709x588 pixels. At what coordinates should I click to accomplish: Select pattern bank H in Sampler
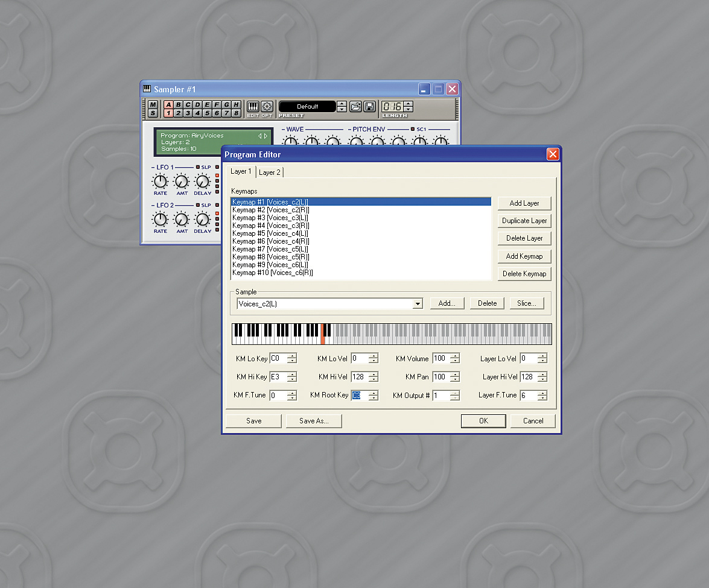(x=236, y=105)
